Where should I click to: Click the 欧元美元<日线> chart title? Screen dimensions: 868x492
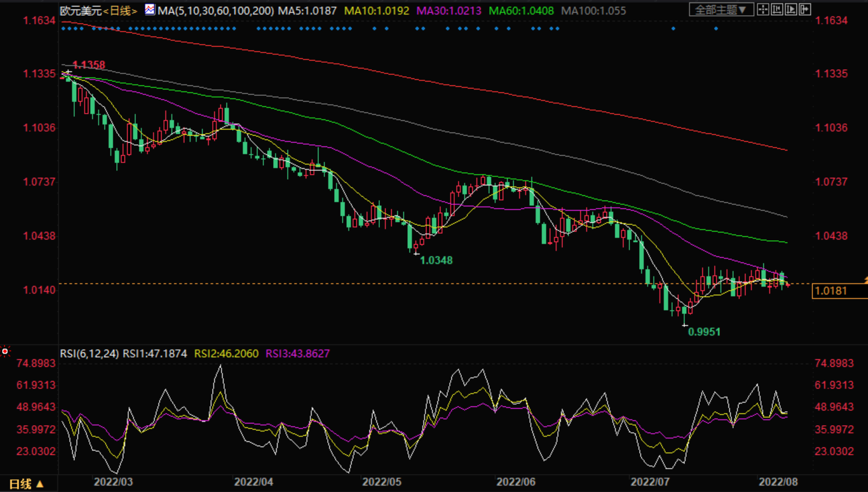(x=98, y=10)
